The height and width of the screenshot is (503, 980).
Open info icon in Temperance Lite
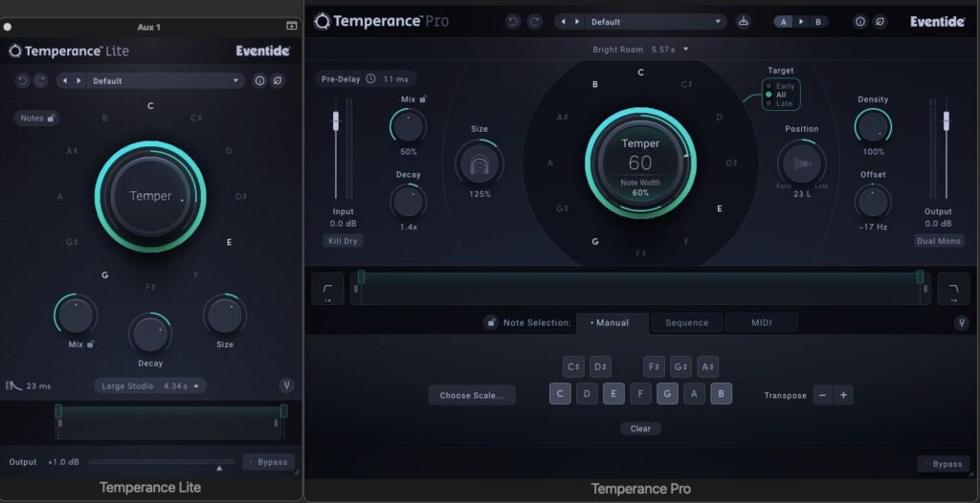tap(259, 80)
